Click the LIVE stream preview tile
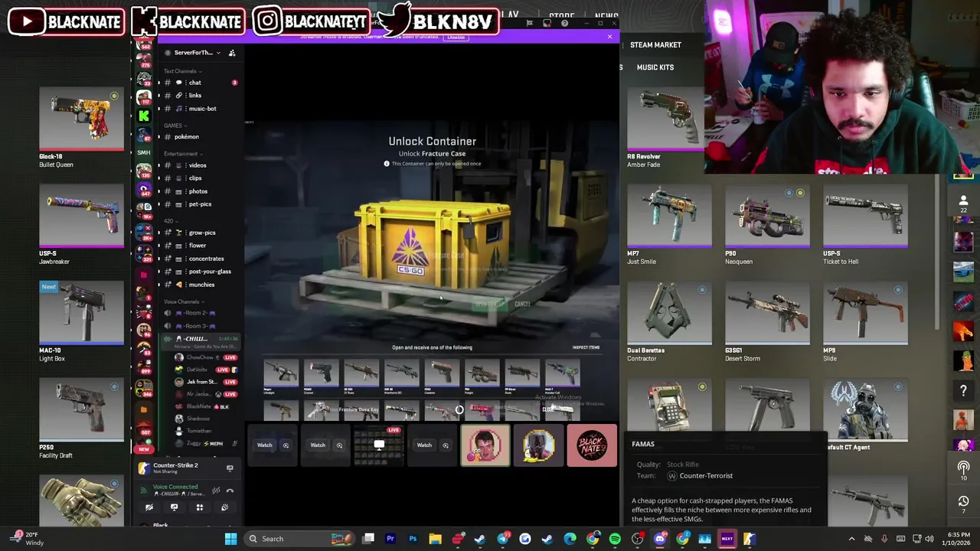Screen dimensions: 980x551 (379, 446)
